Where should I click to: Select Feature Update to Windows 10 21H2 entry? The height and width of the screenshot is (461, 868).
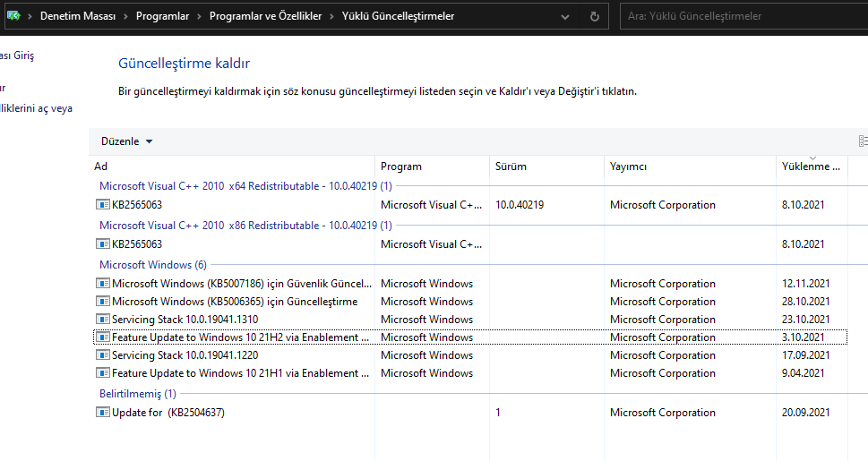[x=240, y=337]
